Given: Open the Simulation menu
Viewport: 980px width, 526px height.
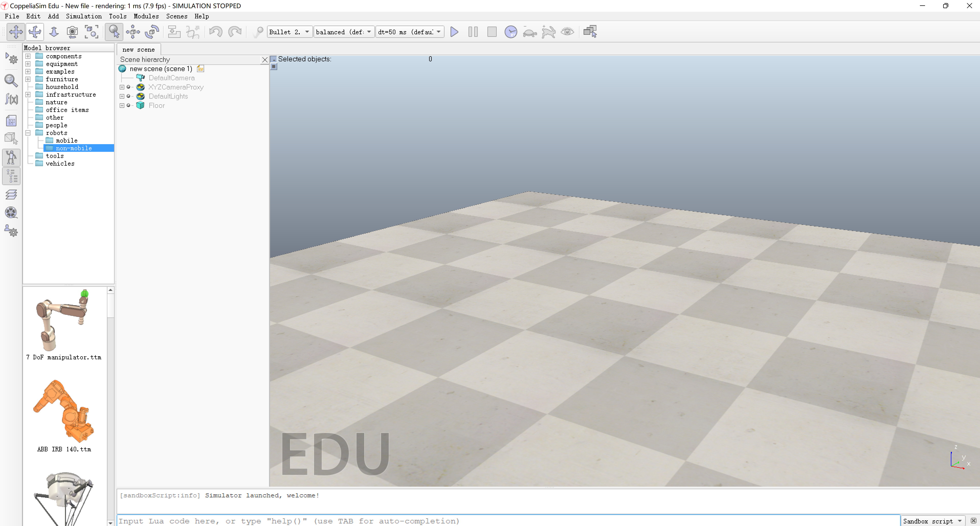Looking at the screenshot, I should tap(84, 16).
